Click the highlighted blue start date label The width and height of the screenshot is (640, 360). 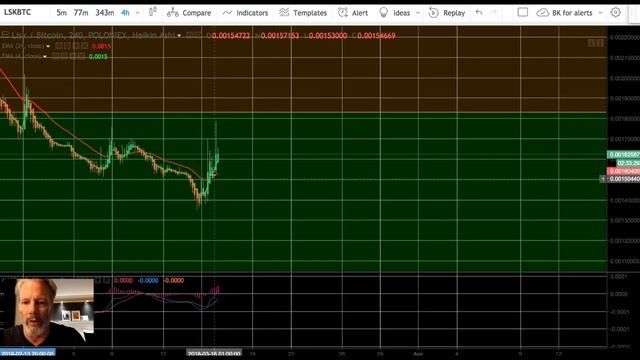[27, 353]
